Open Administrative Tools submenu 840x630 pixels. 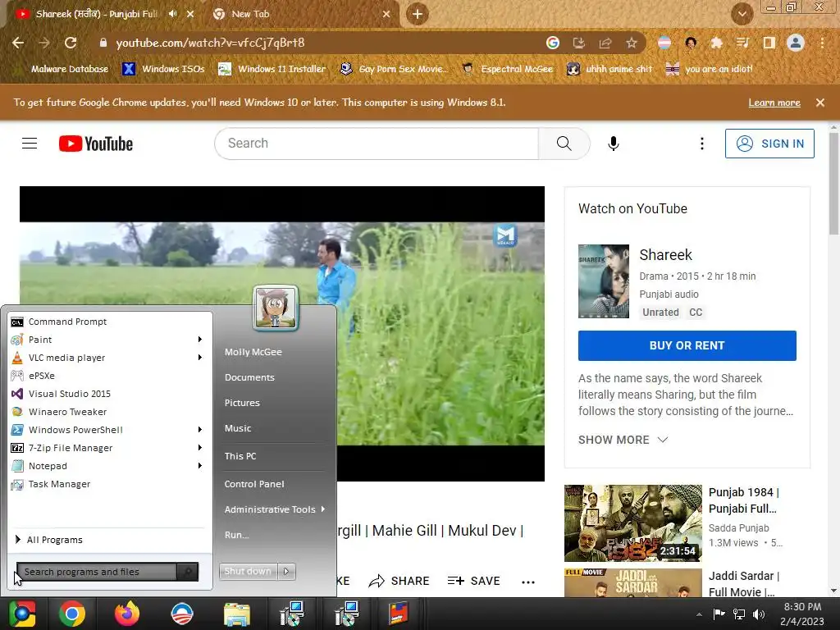coord(274,509)
